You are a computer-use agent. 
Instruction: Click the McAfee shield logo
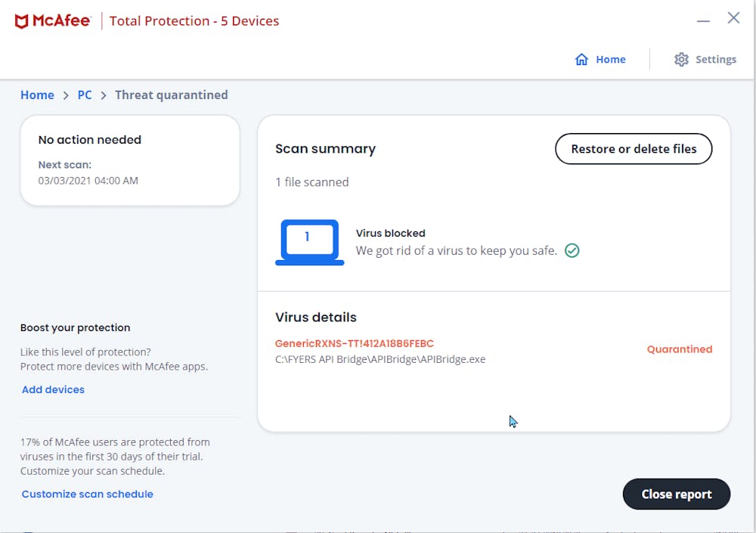[x=22, y=20]
